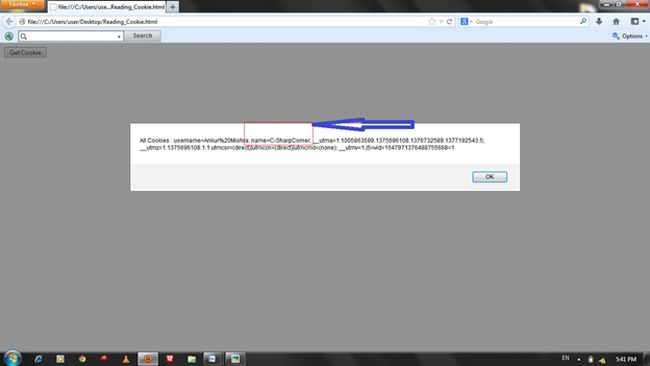Reload the page with the refresh icon
Screen dimensions: 650x366
[449, 22]
